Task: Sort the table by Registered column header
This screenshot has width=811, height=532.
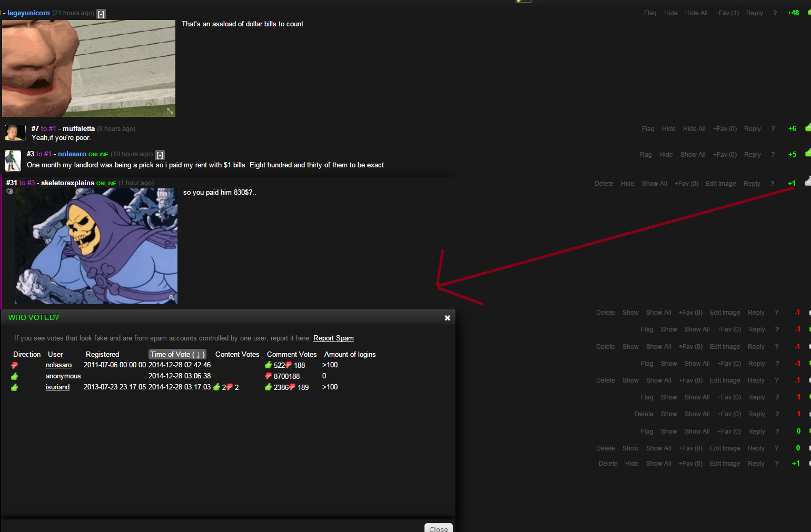Action: [102, 355]
